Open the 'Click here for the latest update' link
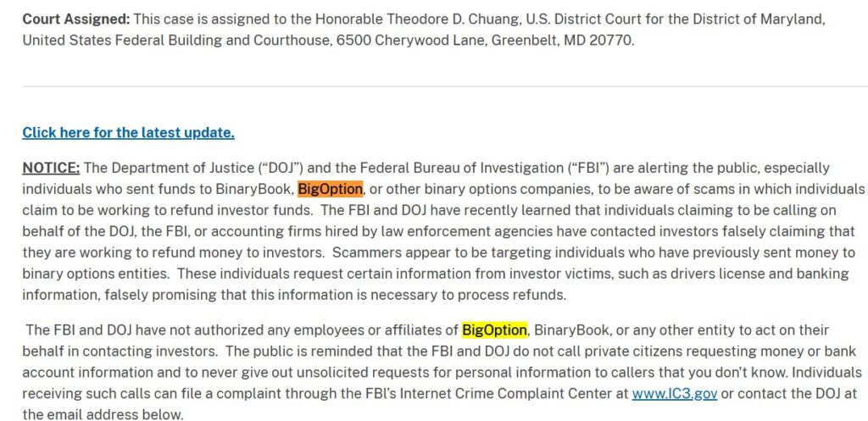Viewport: 868px width, 421px height. coord(129,133)
